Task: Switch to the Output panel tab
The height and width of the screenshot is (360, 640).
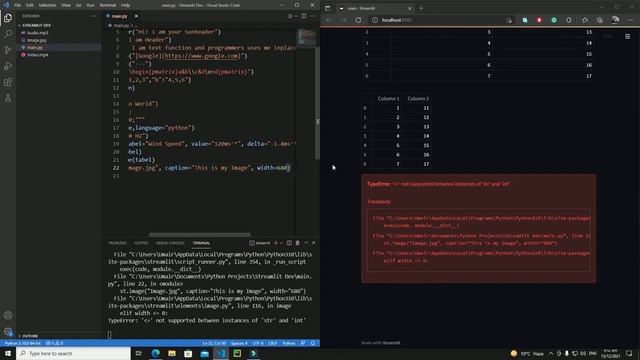Action: coord(141,243)
